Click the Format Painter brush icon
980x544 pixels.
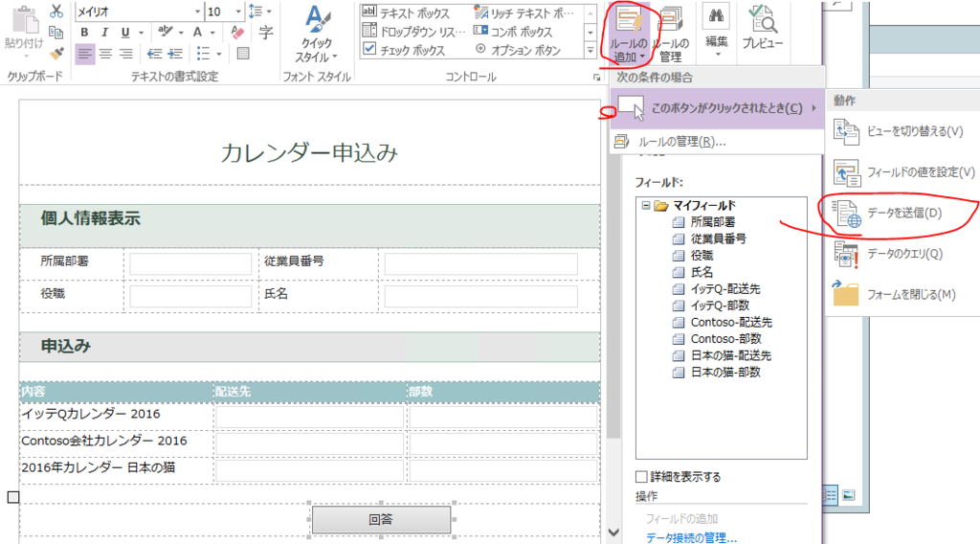(56, 53)
